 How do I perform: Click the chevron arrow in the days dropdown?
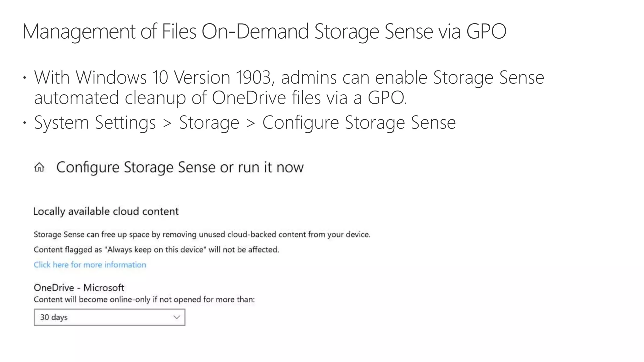pos(177,317)
